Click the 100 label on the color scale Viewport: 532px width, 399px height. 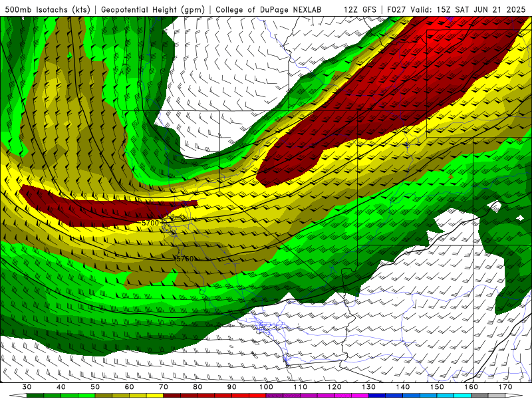coord(266,387)
